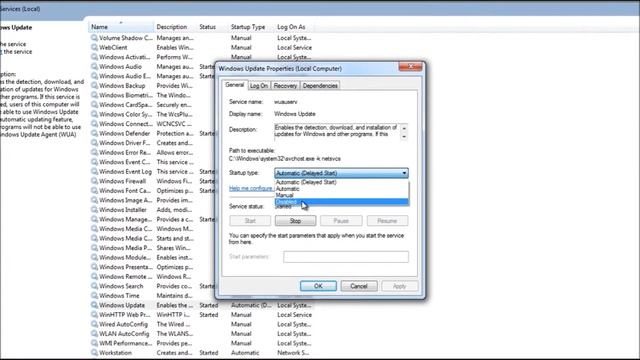Close the Windows Update Properties dialog
The height and width of the screenshot is (360, 640).
[x=410, y=67]
